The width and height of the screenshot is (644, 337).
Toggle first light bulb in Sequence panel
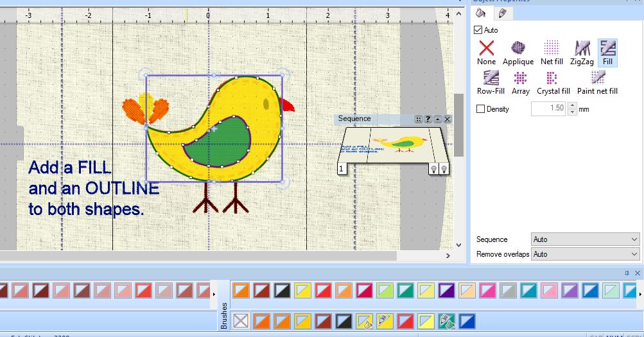click(433, 169)
